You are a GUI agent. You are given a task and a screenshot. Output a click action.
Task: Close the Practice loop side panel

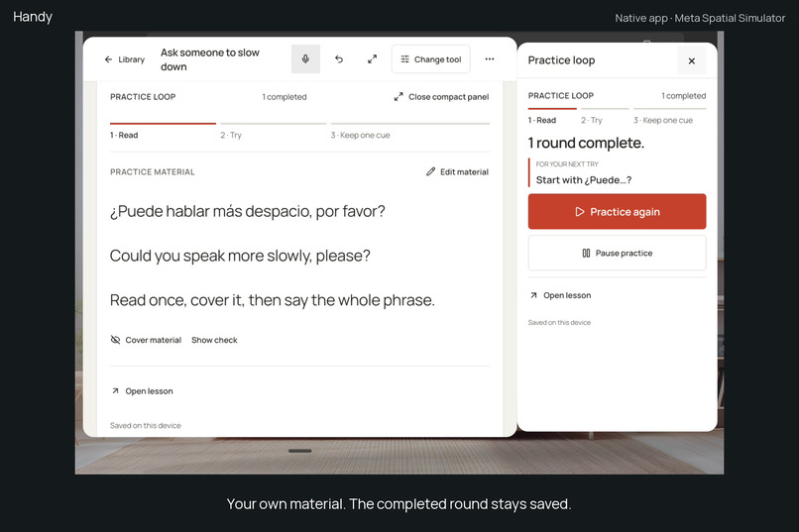[692, 60]
